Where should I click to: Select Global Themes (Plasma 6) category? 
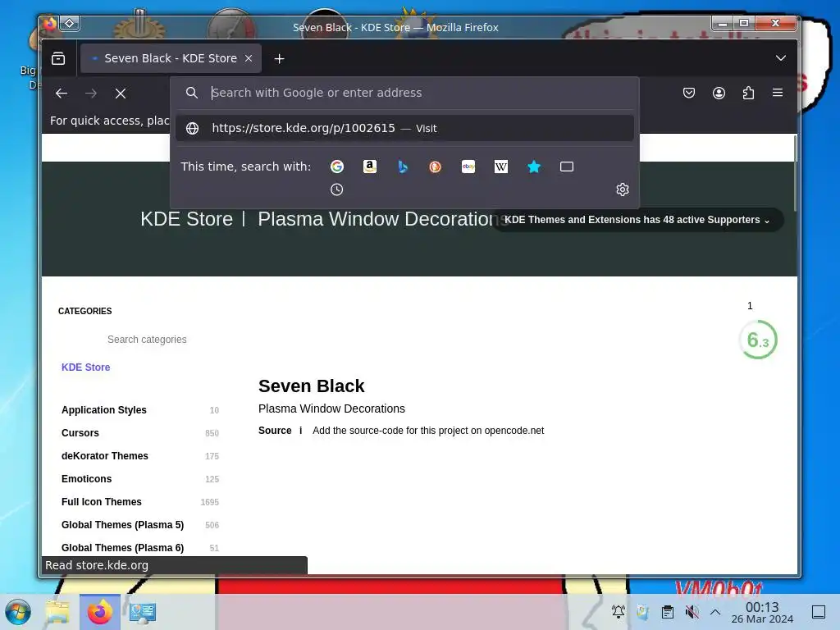pyautogui.click(x=123, y=547)
